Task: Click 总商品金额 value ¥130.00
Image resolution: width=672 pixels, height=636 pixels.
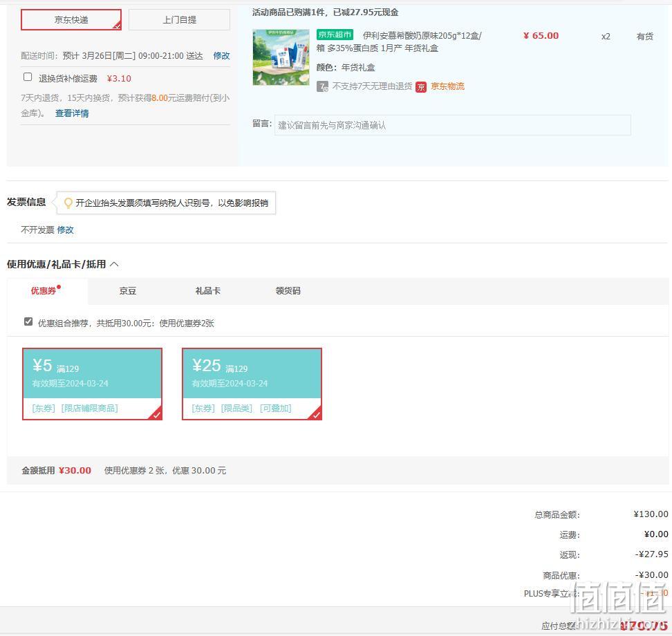Action: pos(651,514)
